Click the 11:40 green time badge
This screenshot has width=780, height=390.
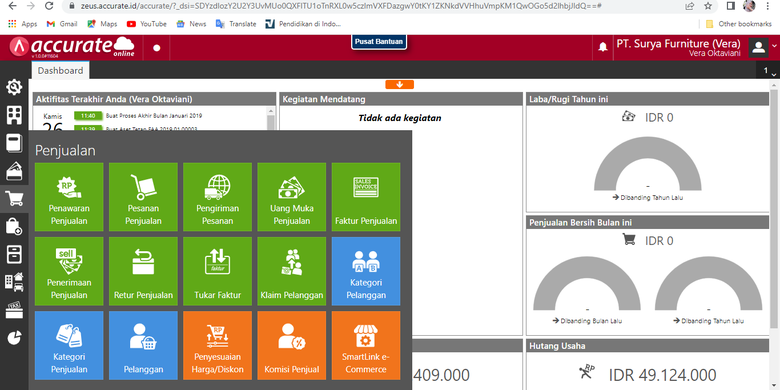pyautogui.click(x=88, y=116)
